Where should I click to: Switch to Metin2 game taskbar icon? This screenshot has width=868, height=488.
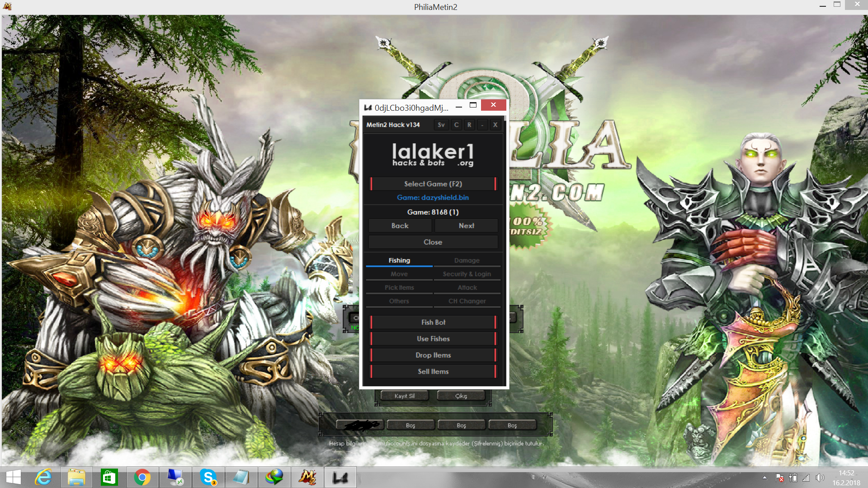click(307, 478)
